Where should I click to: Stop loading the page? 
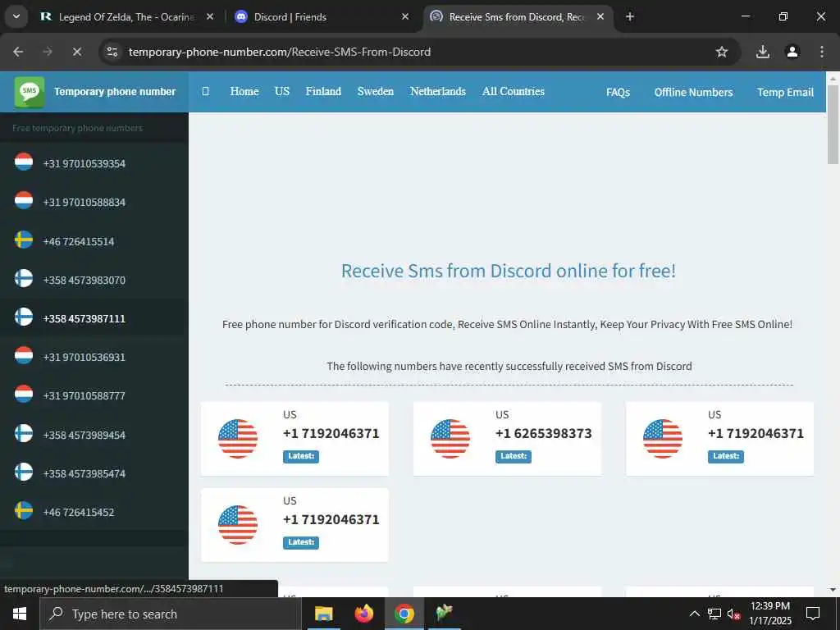coord(77,52)
